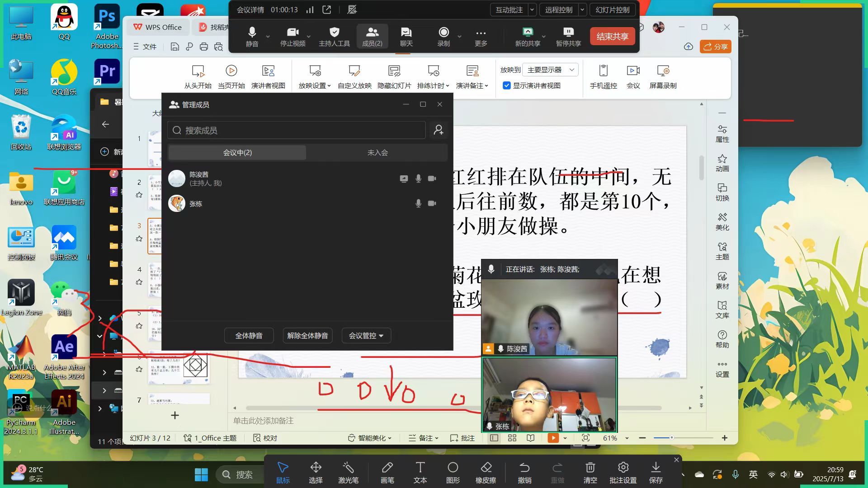Click the end sharing button

coord(612,36)
